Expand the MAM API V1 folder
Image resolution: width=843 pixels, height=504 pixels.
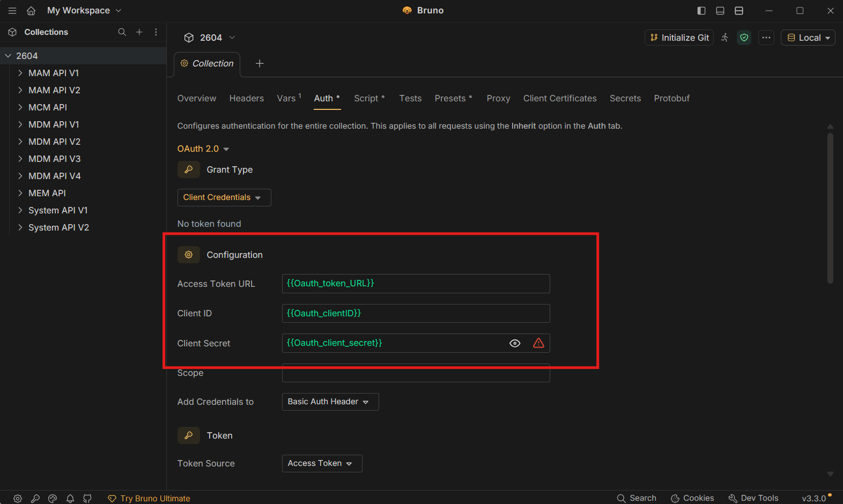(20, 73)
